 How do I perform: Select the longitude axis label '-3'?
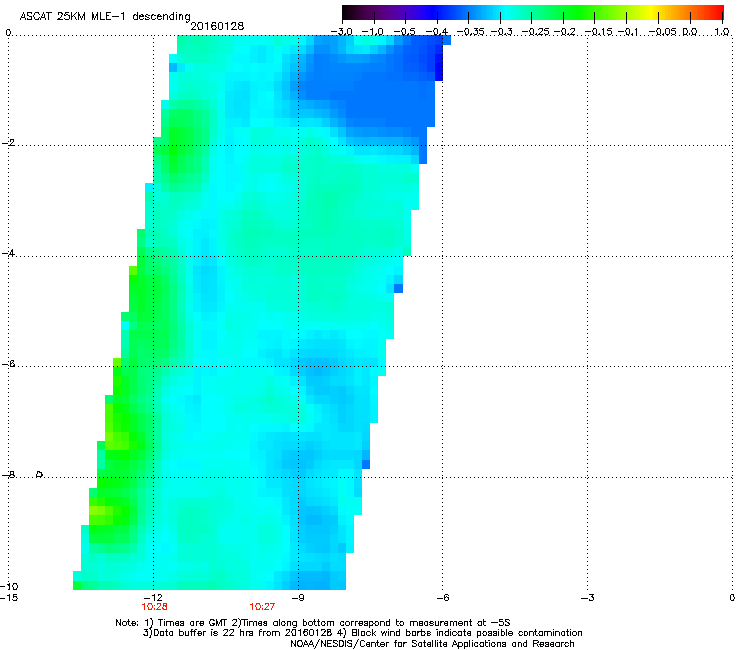tap(587, 598)
